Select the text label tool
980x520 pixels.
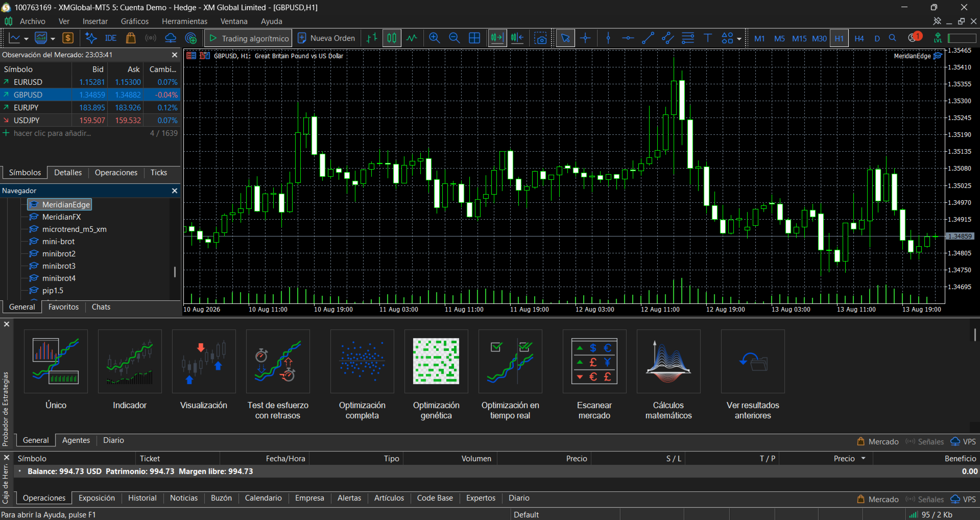pos(708,38)
